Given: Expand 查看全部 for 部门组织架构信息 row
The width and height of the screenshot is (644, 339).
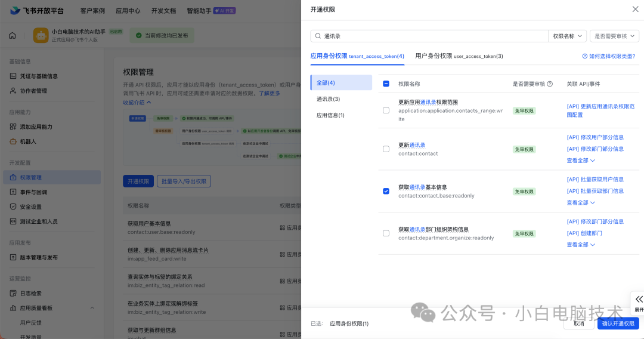Looking at the screenshot, I should tap(581, 245).
